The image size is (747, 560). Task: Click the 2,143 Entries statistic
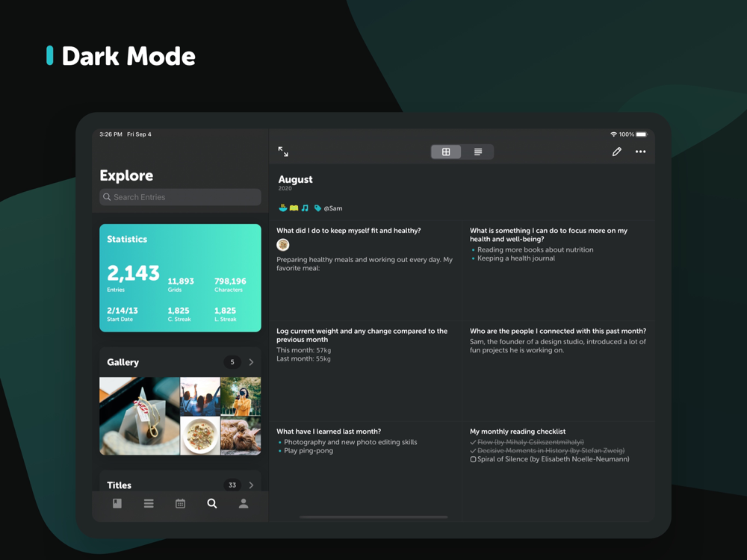[133, 277]
